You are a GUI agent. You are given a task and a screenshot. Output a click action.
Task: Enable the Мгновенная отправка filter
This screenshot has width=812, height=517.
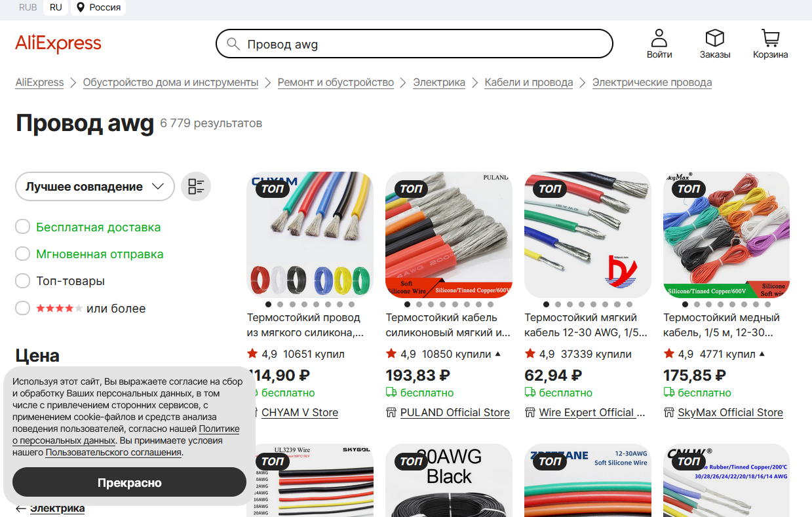coord(22,254)
